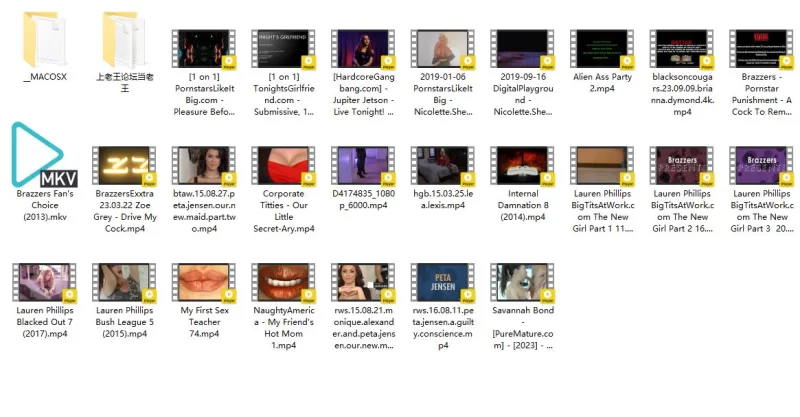Select the [1 on 1] PornstarsLikeItBig.com video file
The image size is (800, 417).
(x=204, y=49)
